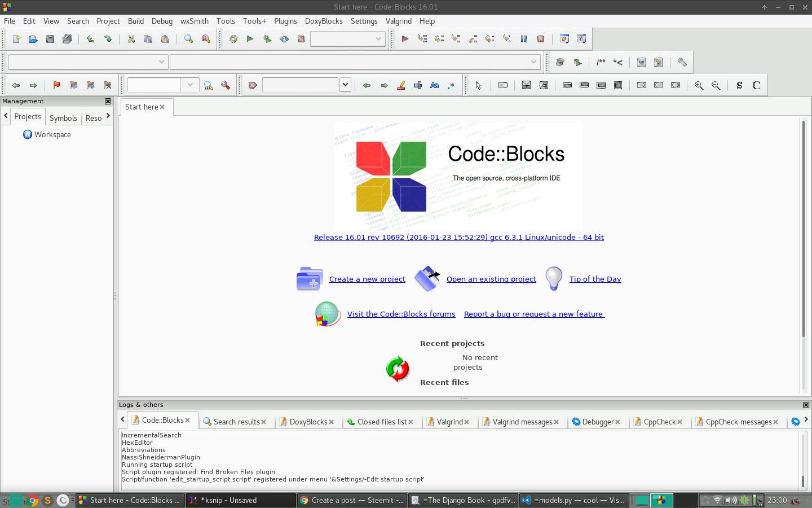Switch to the Symbols tab
812x508 pixels.
(x=63, y=118)
